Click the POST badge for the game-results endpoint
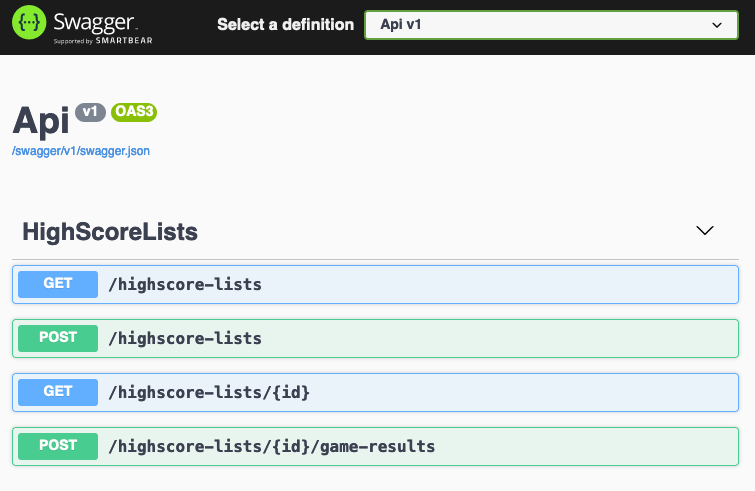The height and width of the screenshot is (491, 755). point(58,446)
